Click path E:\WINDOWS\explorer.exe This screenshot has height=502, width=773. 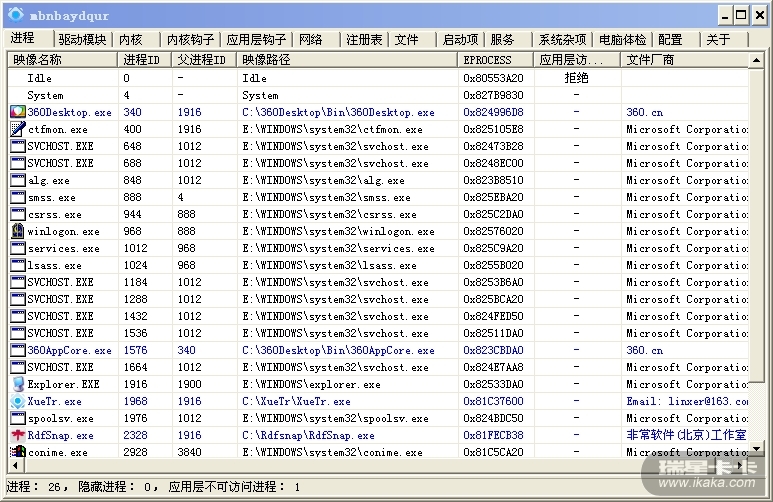tap(311, 384)
